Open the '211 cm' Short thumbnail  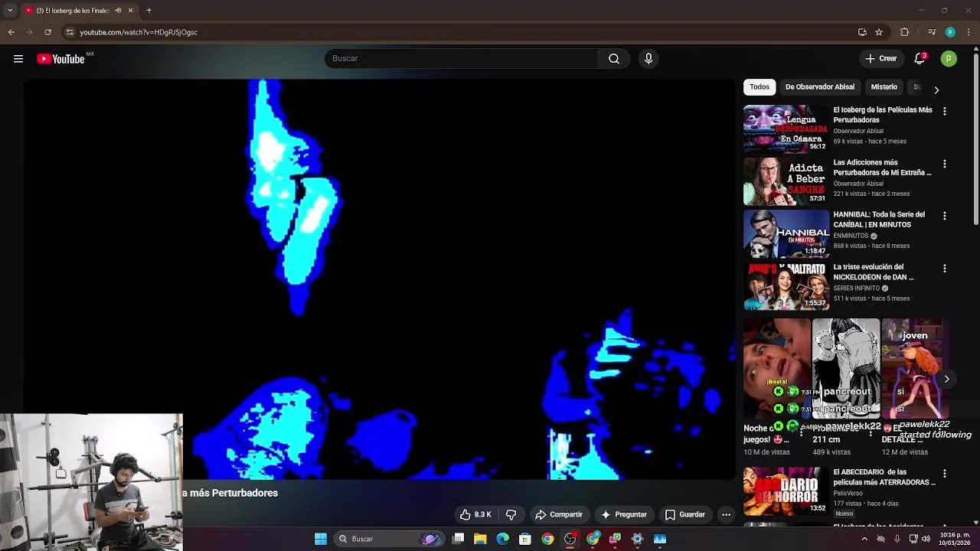pyautogui.click(x=846, y=368)
